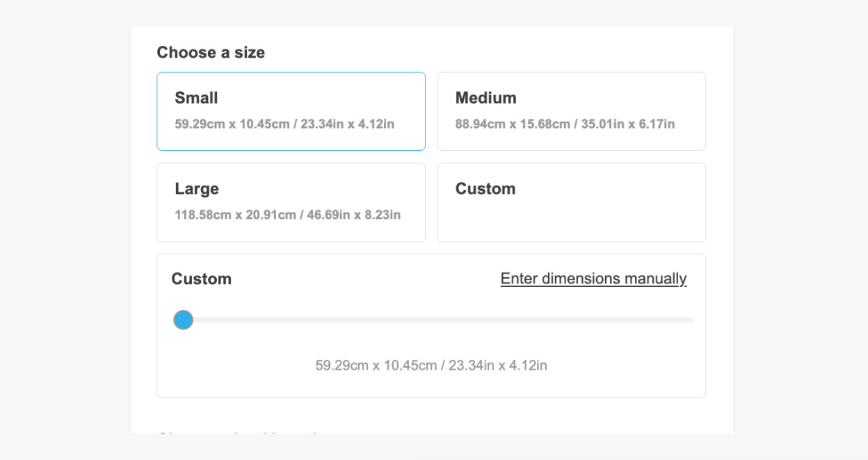This screenshot has width=868, height=460.
Task: Click the "Custom" title in the option card
Action: click(x=485, y=189)
